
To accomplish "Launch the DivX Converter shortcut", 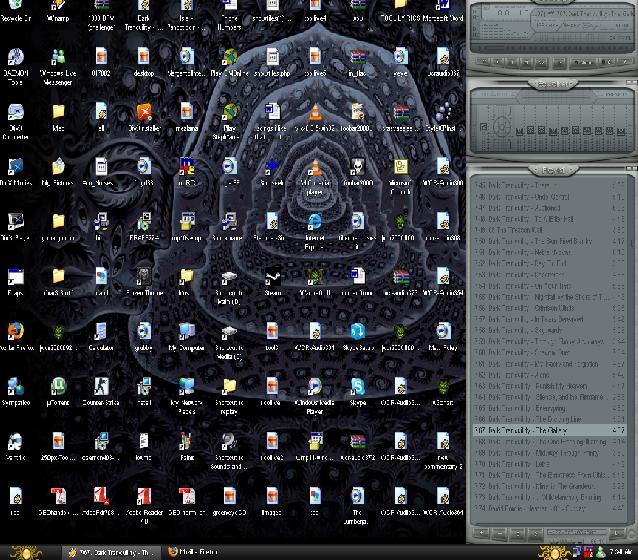I will tap(15, 121).
